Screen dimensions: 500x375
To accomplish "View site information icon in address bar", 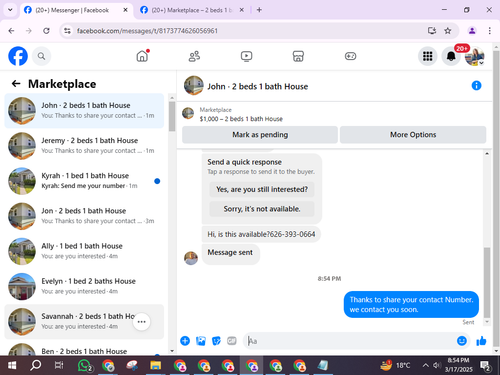I will tap(67, 31).
